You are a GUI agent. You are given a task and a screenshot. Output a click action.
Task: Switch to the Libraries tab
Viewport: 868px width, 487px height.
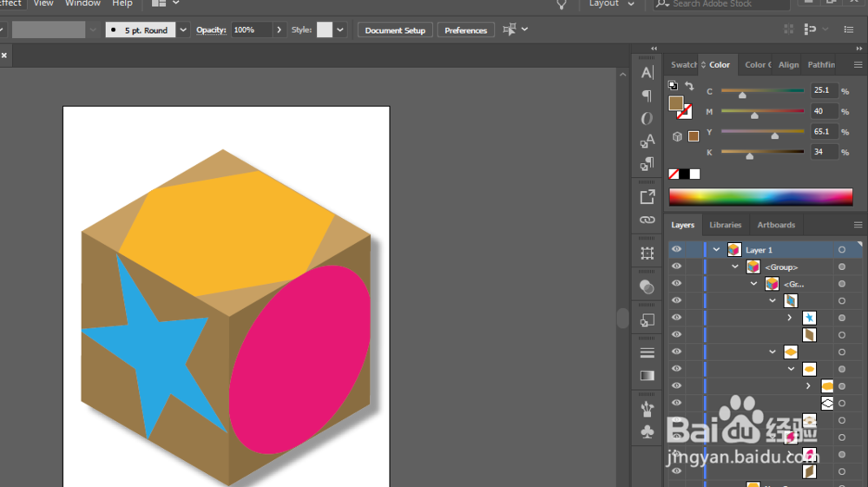tap(725, 225)
